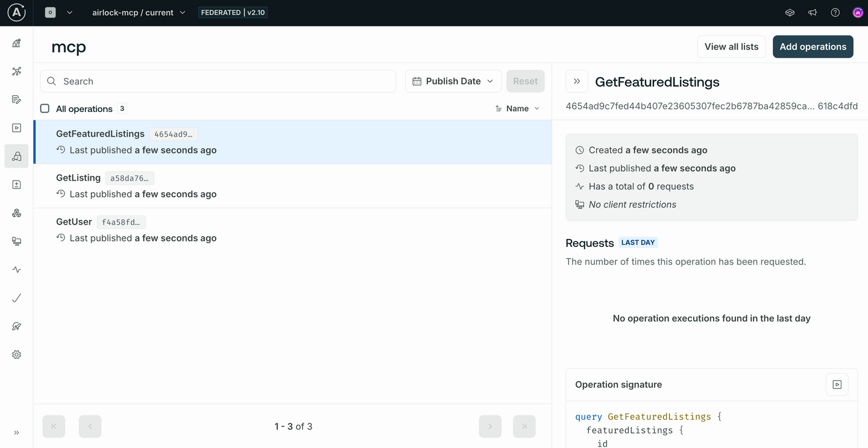Open the Launches rocket icon in the sidebar
The height and width of the screenshot is (448, 868).
tap(16, 326)
